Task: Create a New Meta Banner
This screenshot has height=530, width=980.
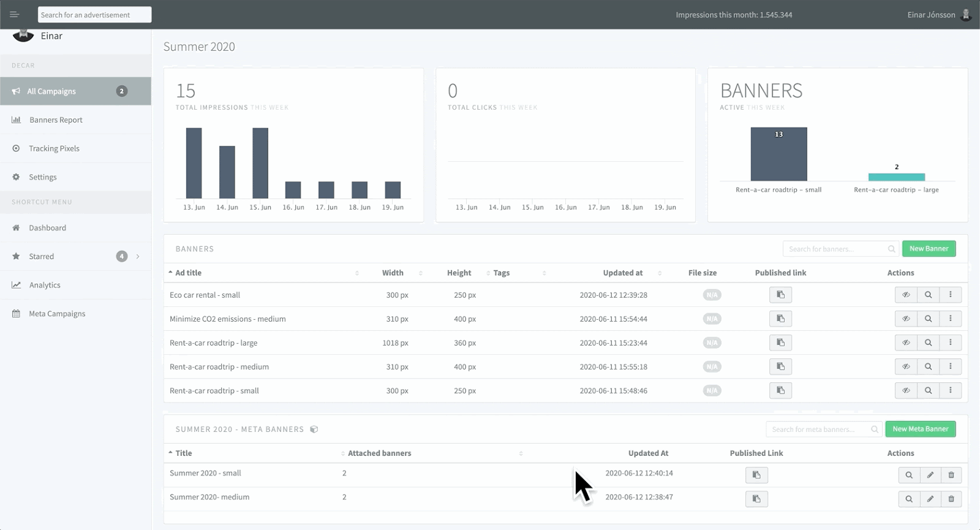Action: [920, 429]
